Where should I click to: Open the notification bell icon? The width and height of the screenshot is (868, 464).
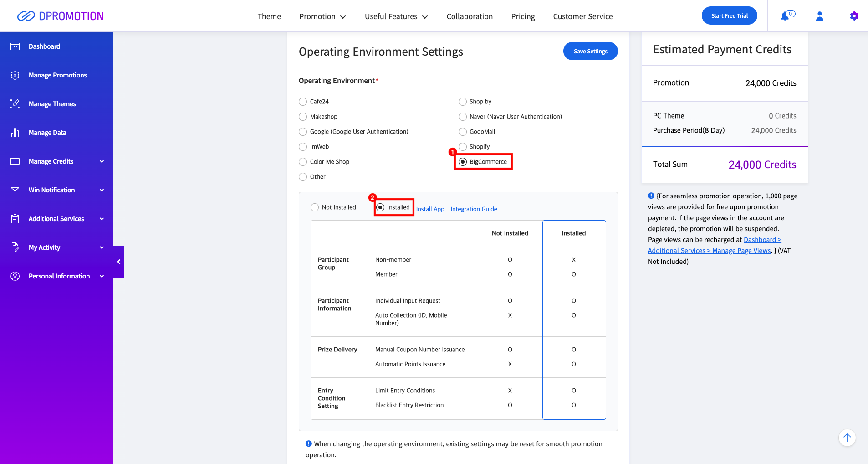pos(785,16)
